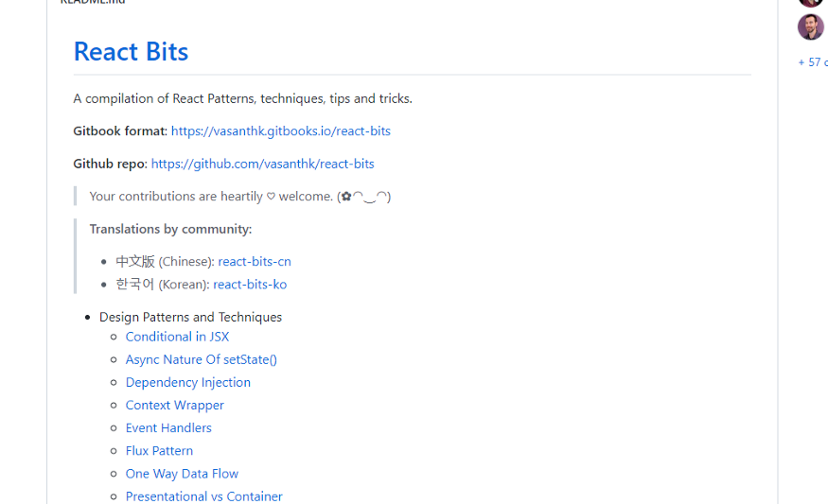Screen dimensions: 828x504
Task: Open the react-bits-ko Korean translation
Action: coord(250,284)
